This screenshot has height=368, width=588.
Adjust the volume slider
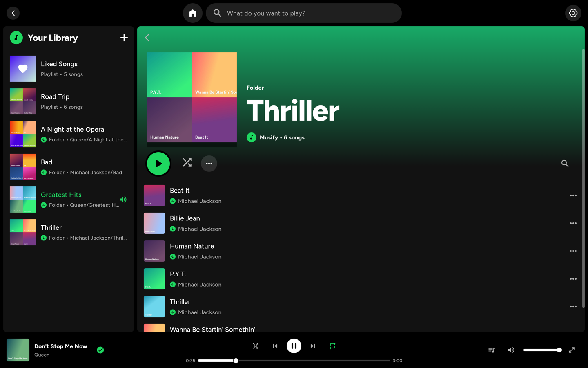pos(543,350)
